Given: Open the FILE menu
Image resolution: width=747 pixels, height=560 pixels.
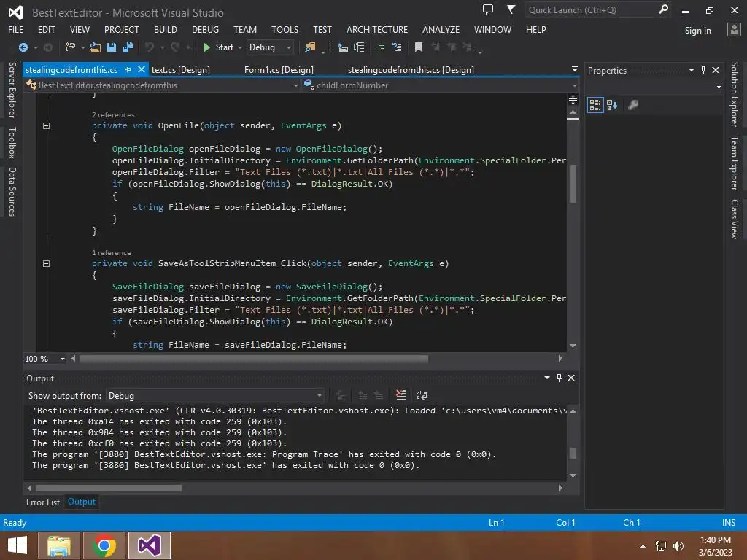Looking at the screenshot, I should click(x=16, y=29).
